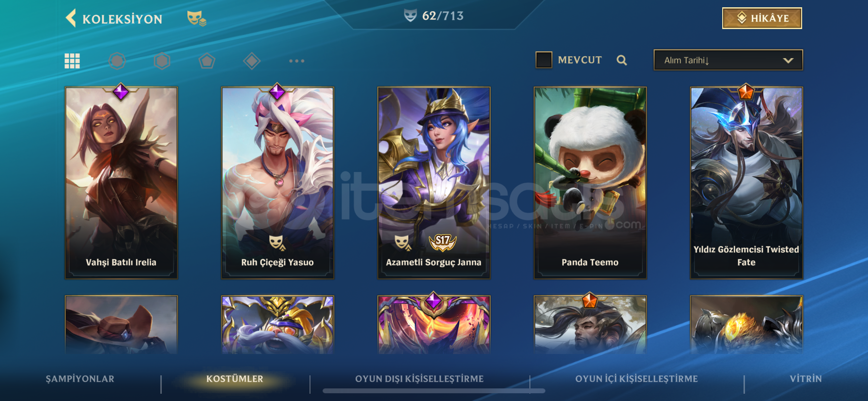Filter skins by hexagon rarity icon
This screenshot has height=401, width=868.
(x=162, y=61)
